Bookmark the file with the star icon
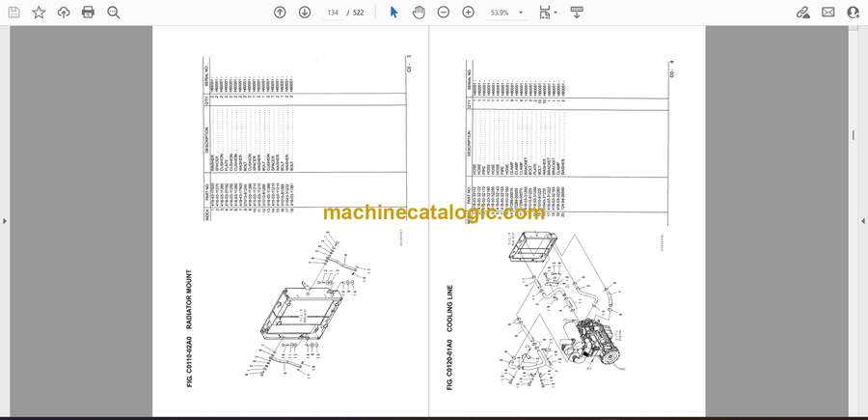This screenshot has height=420, width=868. (39, 13)
